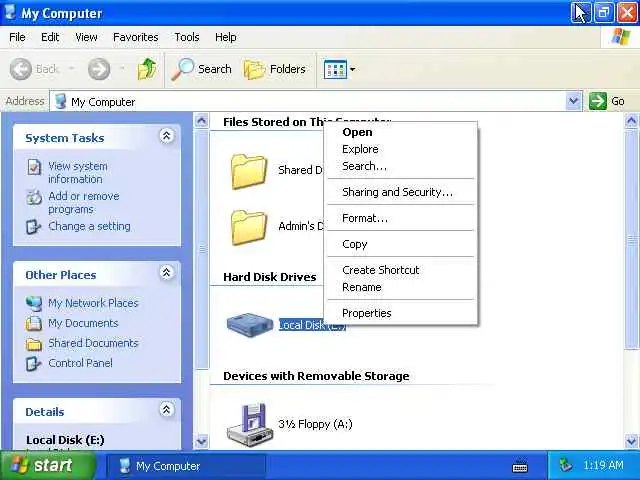Viewport: 640px width, 480px height.
Task: Open Properties from the context menu
Action: click(x=402, y=313)
